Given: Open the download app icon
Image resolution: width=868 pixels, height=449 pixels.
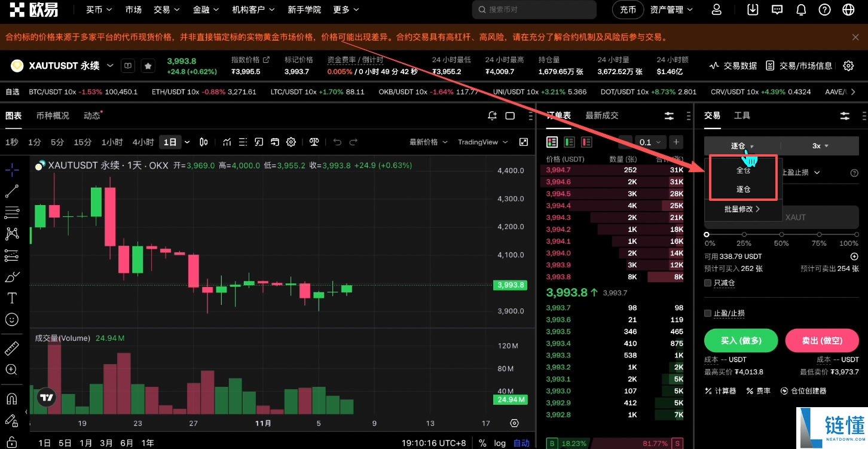Looking at the screenshot, I should pyautogui.click(x=753, y=10).
